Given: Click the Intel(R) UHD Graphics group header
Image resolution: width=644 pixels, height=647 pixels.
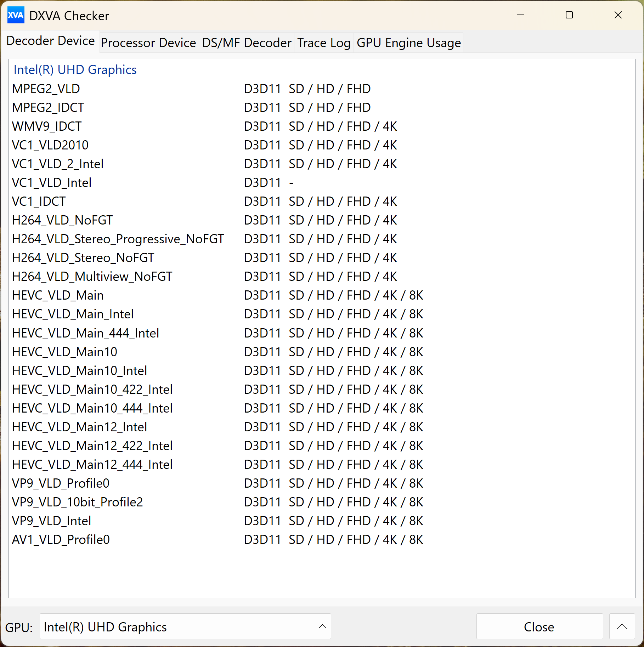Looking at the screenshot, I should tap(75, 70).
